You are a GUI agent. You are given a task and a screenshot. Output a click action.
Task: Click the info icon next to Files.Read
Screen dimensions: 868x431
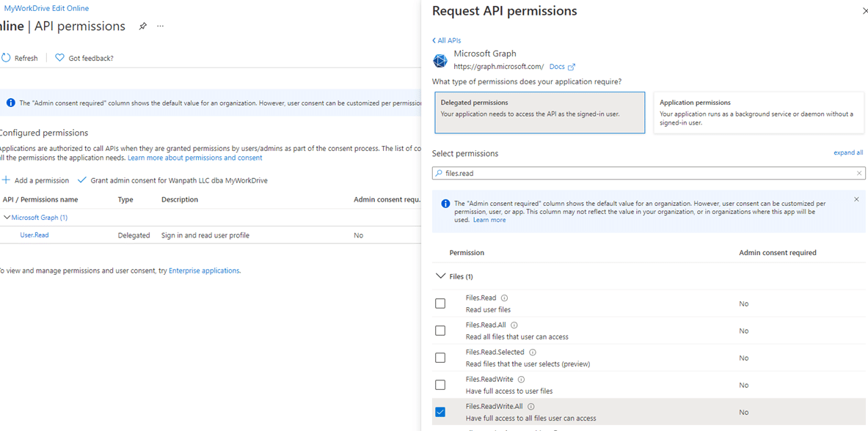tap(504, 298)
